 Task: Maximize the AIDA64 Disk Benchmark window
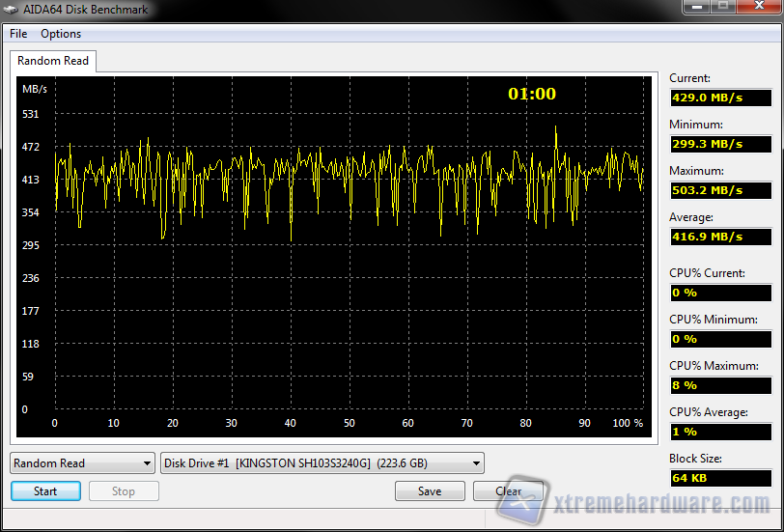click(723, 7)
